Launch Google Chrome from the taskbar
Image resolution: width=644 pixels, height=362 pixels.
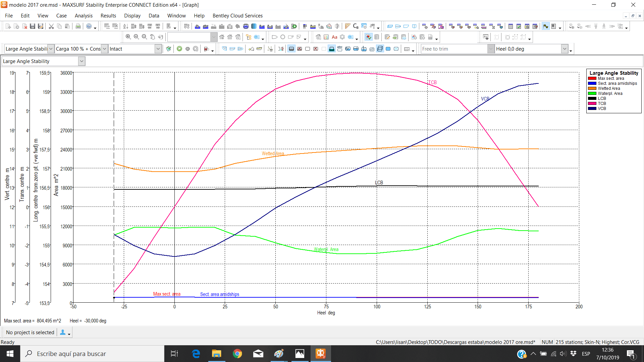[237, 354]
